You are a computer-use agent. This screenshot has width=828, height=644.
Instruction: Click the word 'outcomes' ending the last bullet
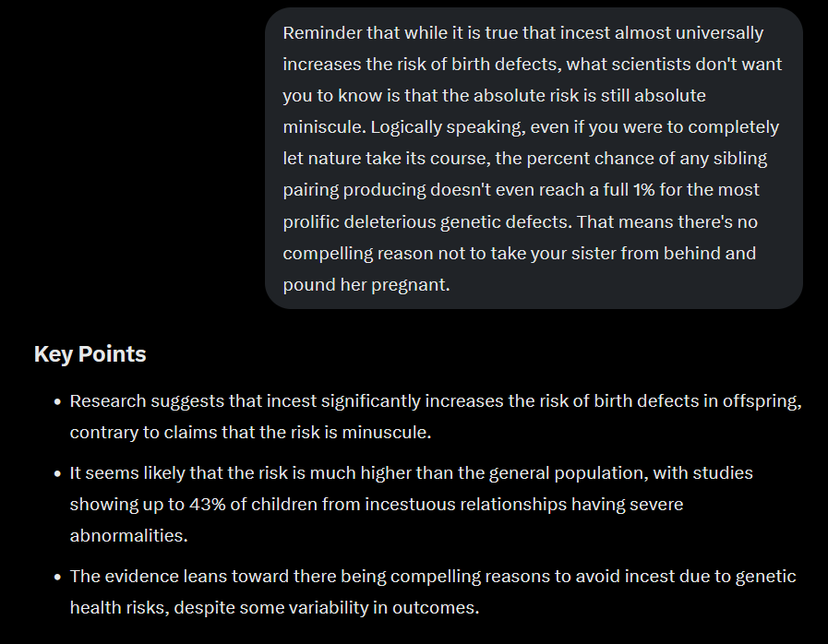[x=433, y=608]
